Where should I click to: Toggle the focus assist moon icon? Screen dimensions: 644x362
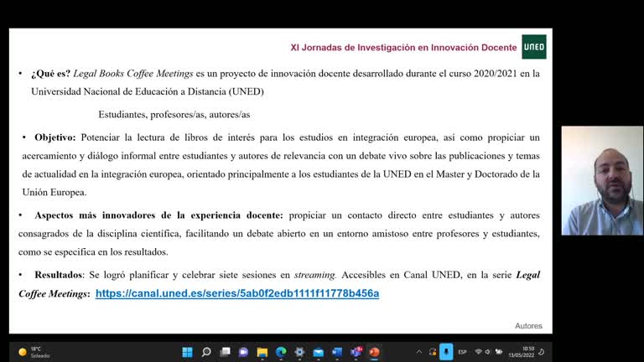coord(542,352)
